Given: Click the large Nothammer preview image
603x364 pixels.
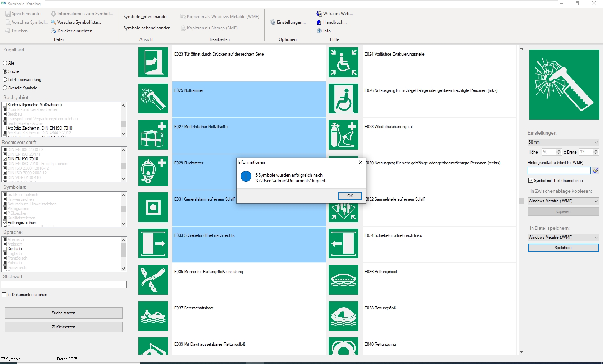Looking at the screenshot, I should (564, 85).
